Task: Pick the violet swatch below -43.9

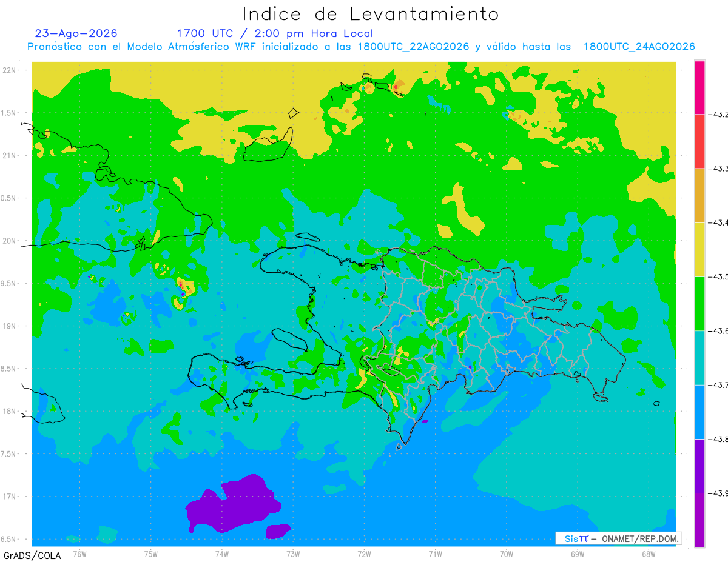Action: pos(699,520)
